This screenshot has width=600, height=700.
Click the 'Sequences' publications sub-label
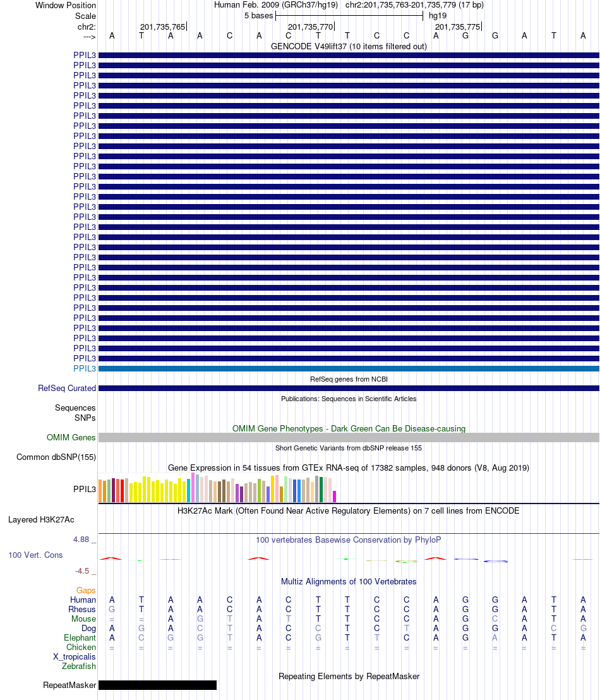pyautogui.click(x=75, y=408)
